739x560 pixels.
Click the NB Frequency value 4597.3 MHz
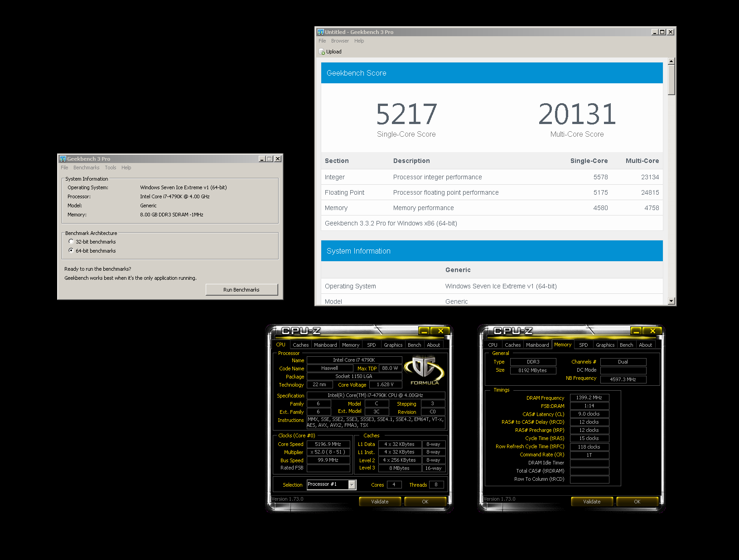623,379
